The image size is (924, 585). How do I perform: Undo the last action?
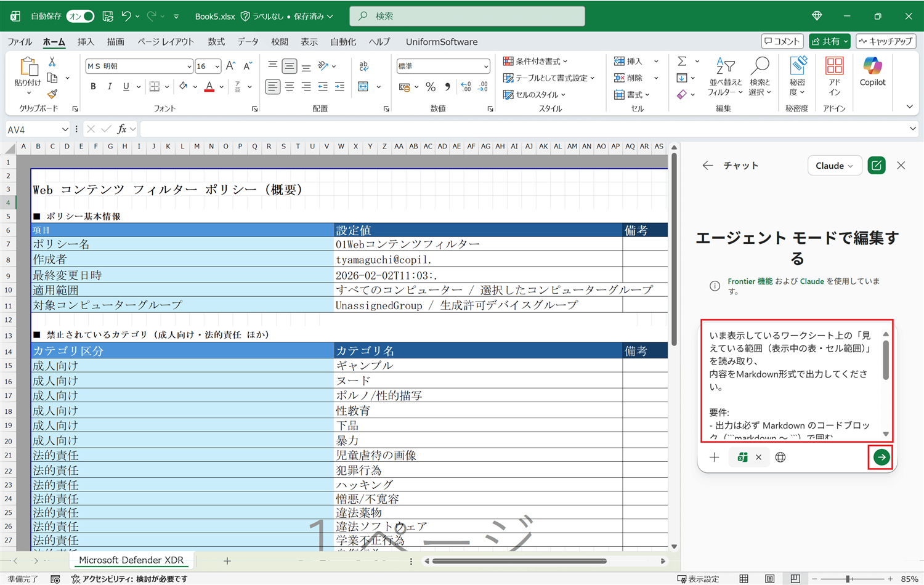(126, 16)
